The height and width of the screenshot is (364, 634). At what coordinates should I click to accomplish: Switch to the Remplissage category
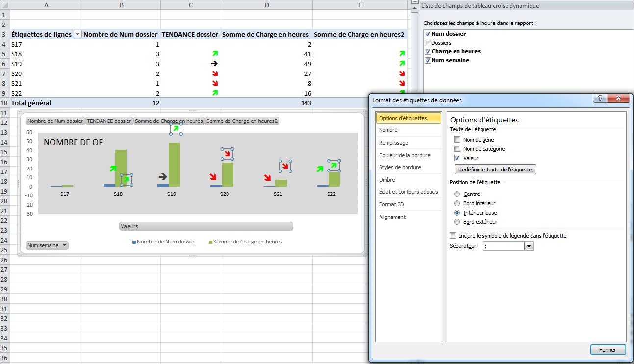(408, 143)
